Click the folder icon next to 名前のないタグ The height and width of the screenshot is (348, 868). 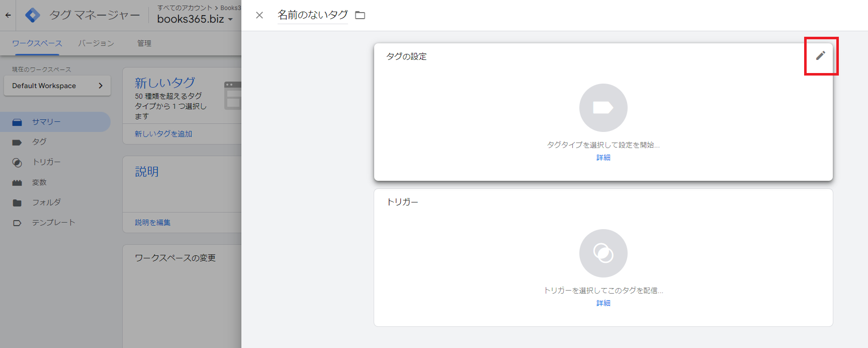click(x=360, y=15)
